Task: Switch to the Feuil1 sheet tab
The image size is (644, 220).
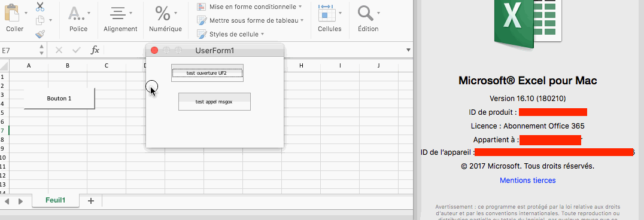Action: coord(55,200)
